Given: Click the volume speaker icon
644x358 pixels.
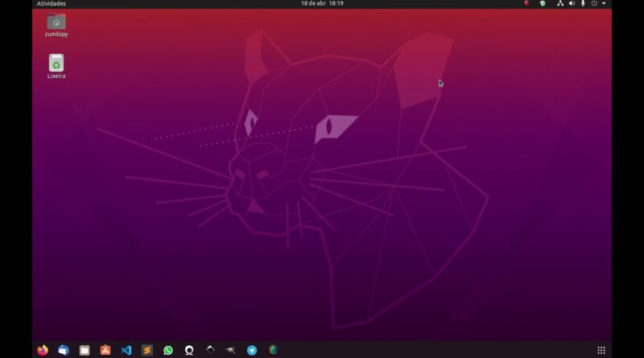Looking at the screenshot, I should pyautogui.click(x=572, y=3).
